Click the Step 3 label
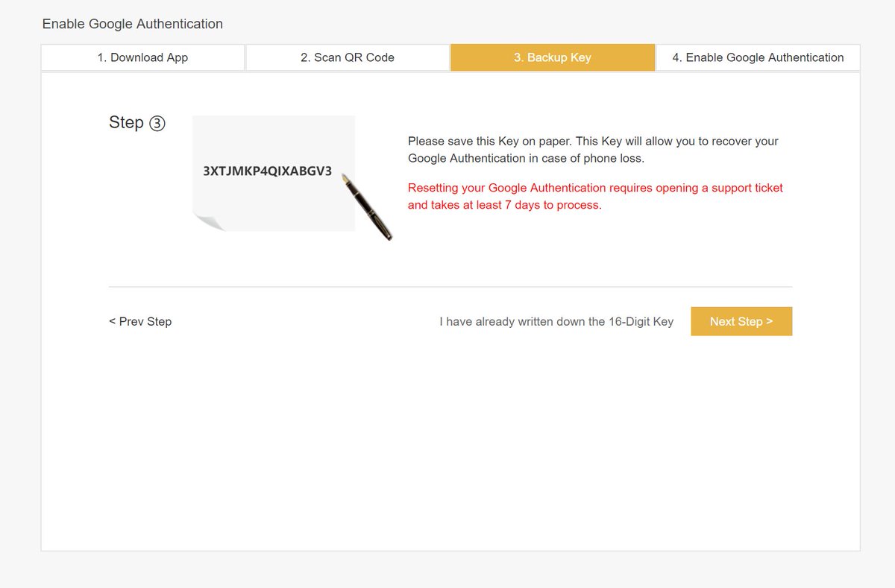 click(137, 123)
